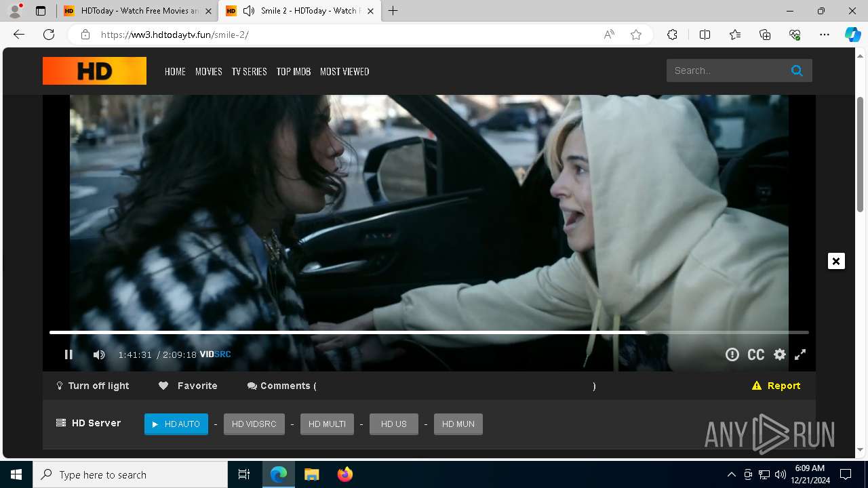868x488 pixels.
Task: Open browser Collections
Action: 765,35
